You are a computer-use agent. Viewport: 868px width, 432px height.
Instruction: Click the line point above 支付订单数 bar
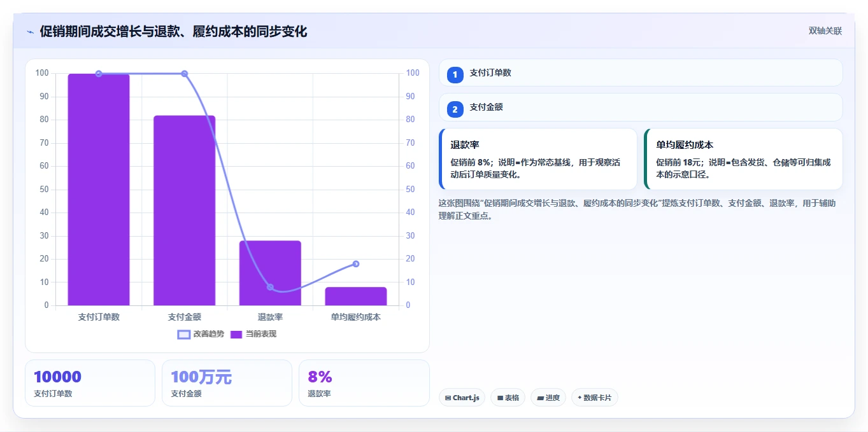[99, 74]
